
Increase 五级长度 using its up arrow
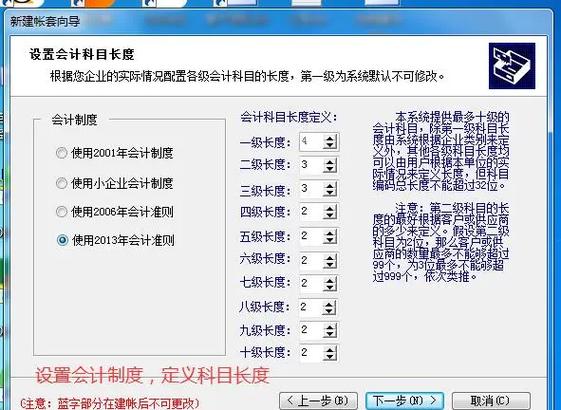coord(330,233)
